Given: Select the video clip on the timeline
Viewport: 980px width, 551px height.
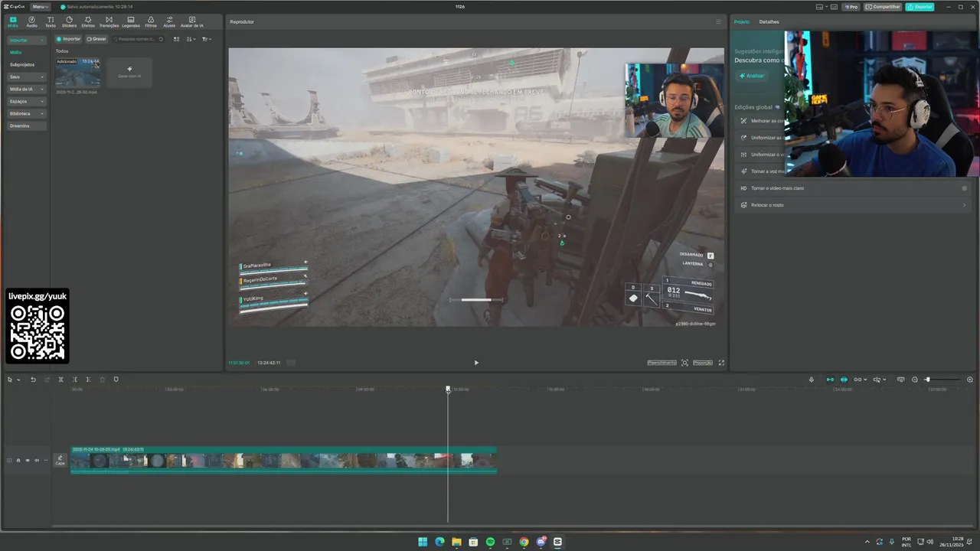Looking at the screenshot, I should [284, 460].
